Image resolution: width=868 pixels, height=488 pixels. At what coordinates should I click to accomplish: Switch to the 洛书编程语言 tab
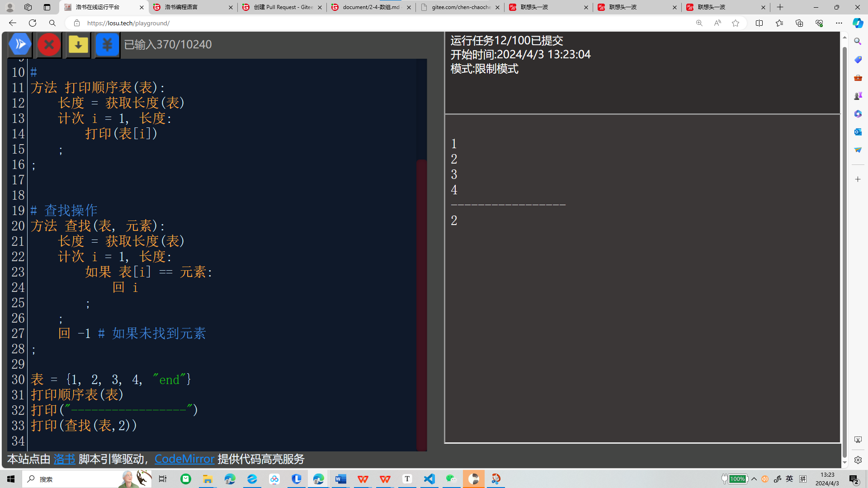pyautogui.click(x=192, y=7)
